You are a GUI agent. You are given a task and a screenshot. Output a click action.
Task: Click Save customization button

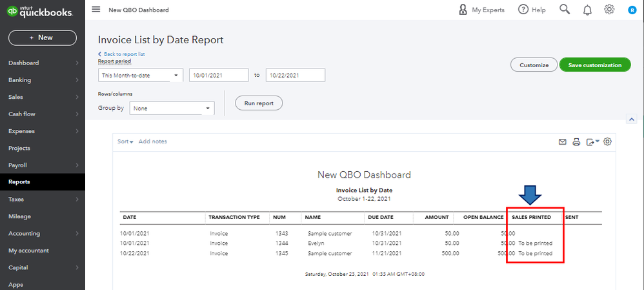click(x=594, y=65)
